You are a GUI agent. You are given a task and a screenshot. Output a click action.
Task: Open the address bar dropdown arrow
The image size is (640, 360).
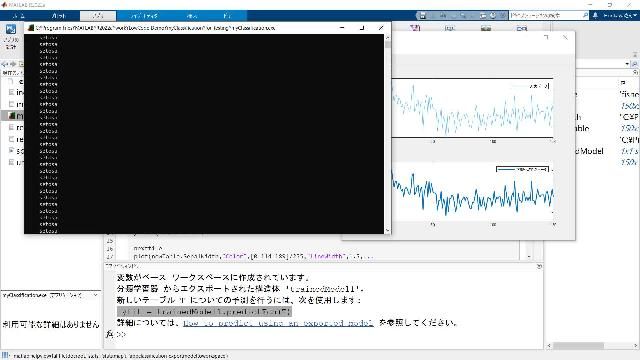627,64
